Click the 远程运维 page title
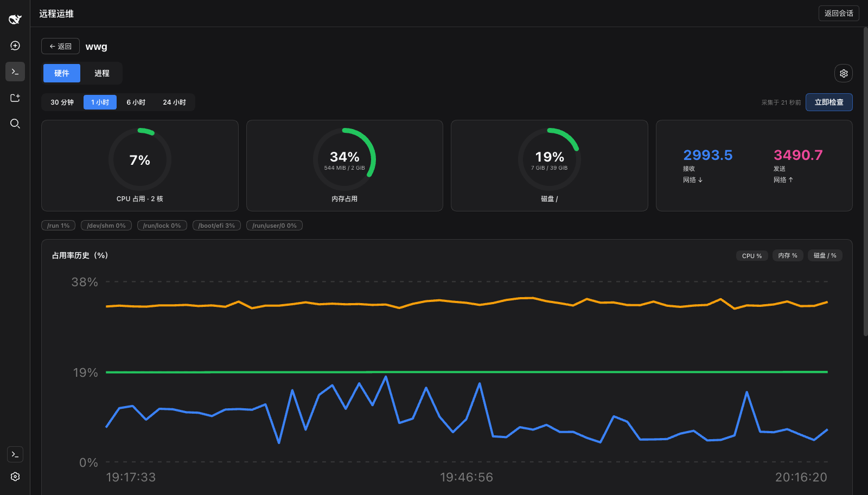 [x=56, y=14]
